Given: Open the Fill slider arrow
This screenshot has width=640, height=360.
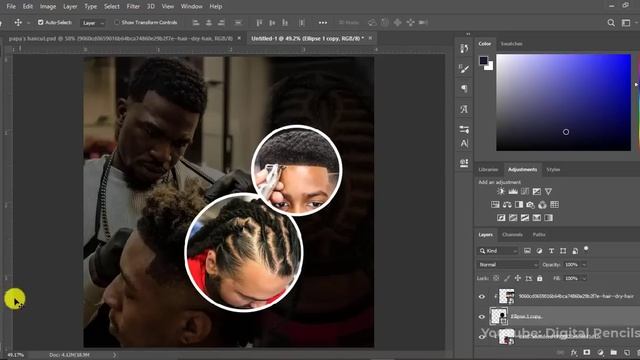Looking at the screenshot, I should click(584, 278).
